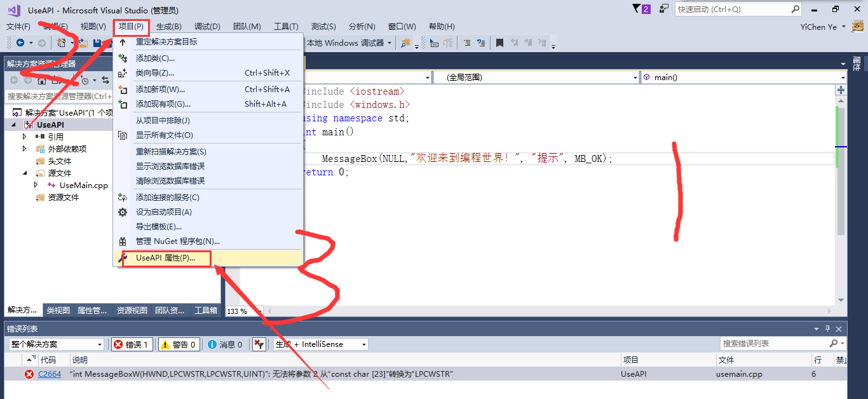Image resolution: width=868 pixels, height=399 pixels.
Task: Click the New Project icon on the toolbar
Action: pos(61,43)
